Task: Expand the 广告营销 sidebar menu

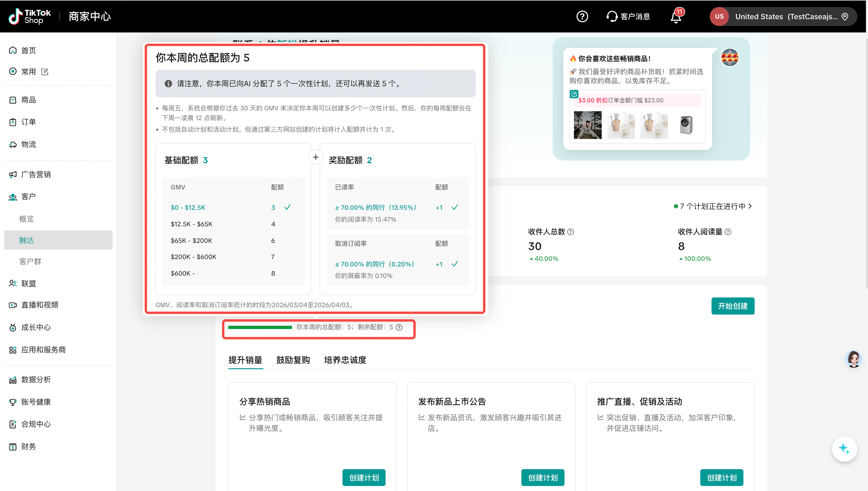Action: pos(36,174)
